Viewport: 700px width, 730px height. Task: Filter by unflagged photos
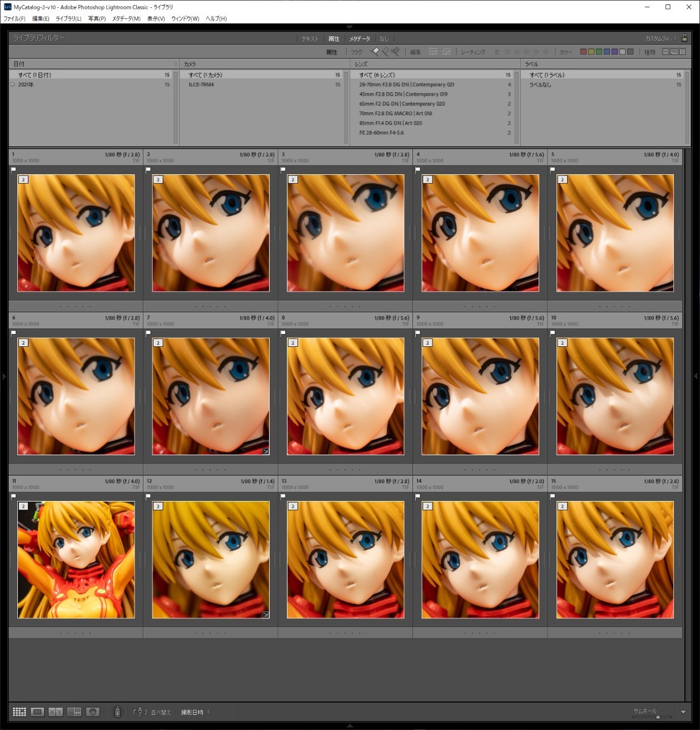385,51
